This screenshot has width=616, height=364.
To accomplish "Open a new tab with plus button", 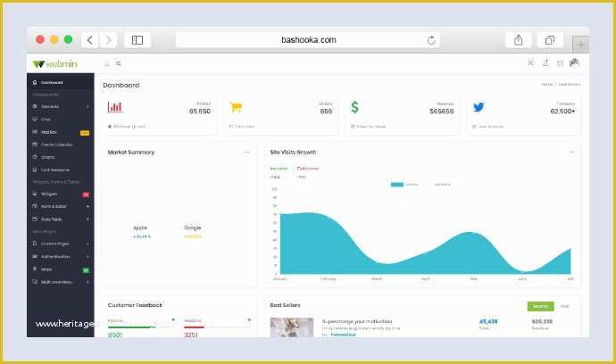I will [x=581, y=45].
